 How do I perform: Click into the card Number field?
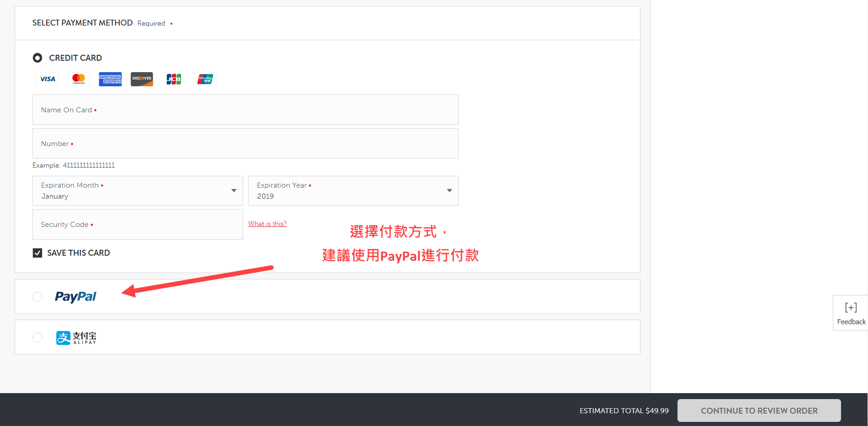pos(245,143)
